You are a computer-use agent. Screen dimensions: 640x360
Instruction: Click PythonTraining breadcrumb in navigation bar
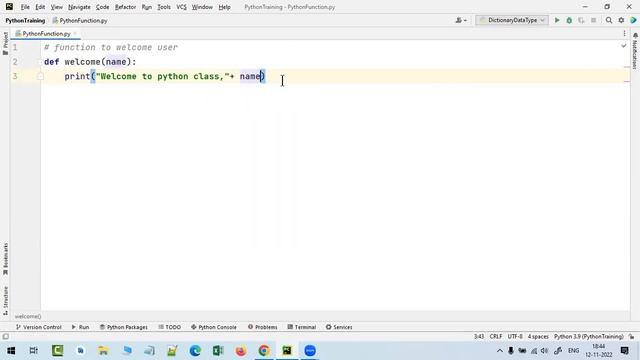25,20
